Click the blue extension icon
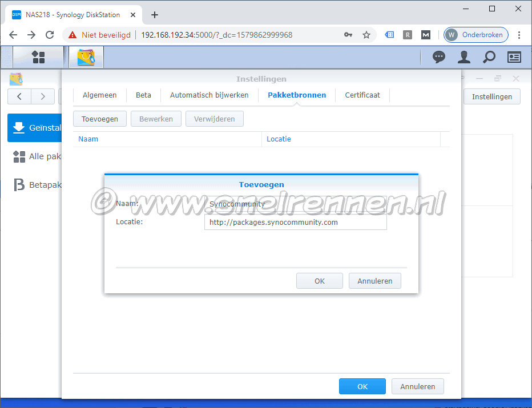This screenshot has height=408, width=532. [389, 35]
